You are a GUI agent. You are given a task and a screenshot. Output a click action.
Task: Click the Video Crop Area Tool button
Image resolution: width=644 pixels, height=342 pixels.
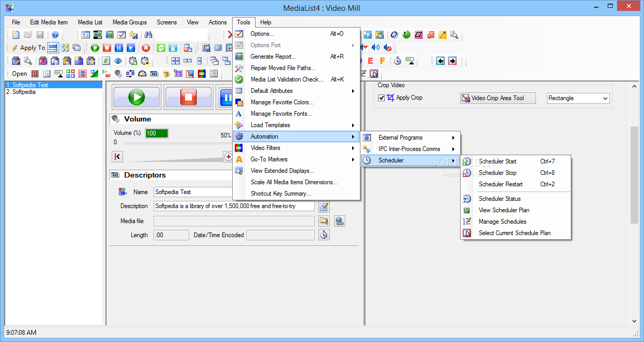pos(498,98)
